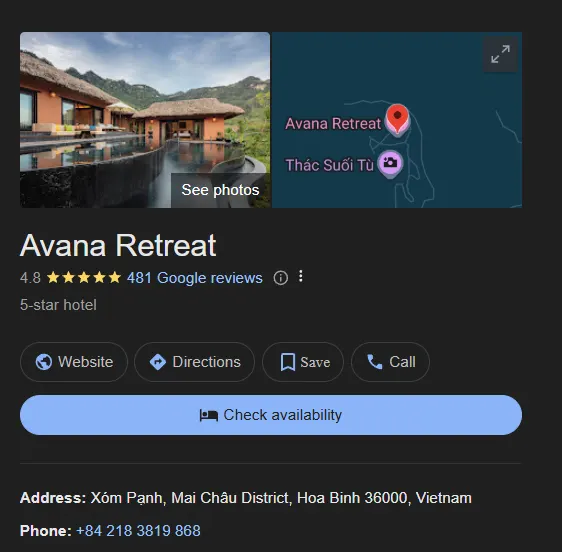Click the Avana Retreat label on map

333,124
